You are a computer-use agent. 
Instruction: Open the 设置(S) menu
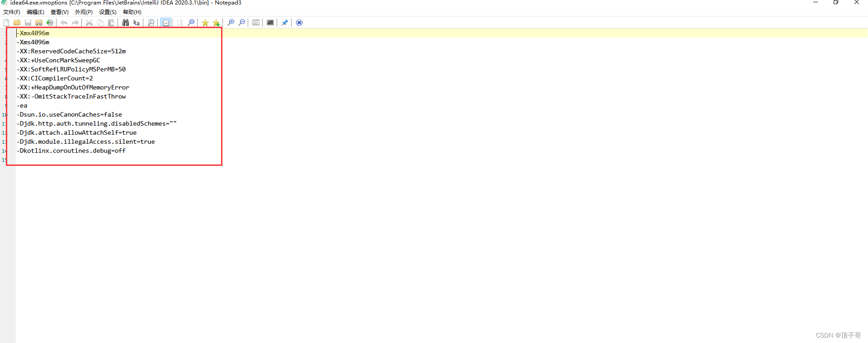108,12
